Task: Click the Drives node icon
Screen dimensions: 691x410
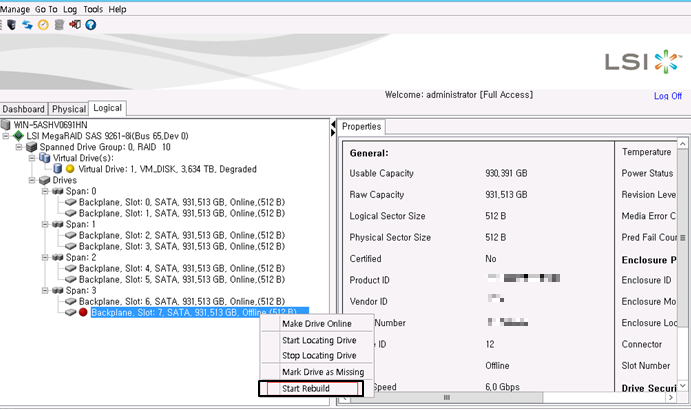Action: 45,180
